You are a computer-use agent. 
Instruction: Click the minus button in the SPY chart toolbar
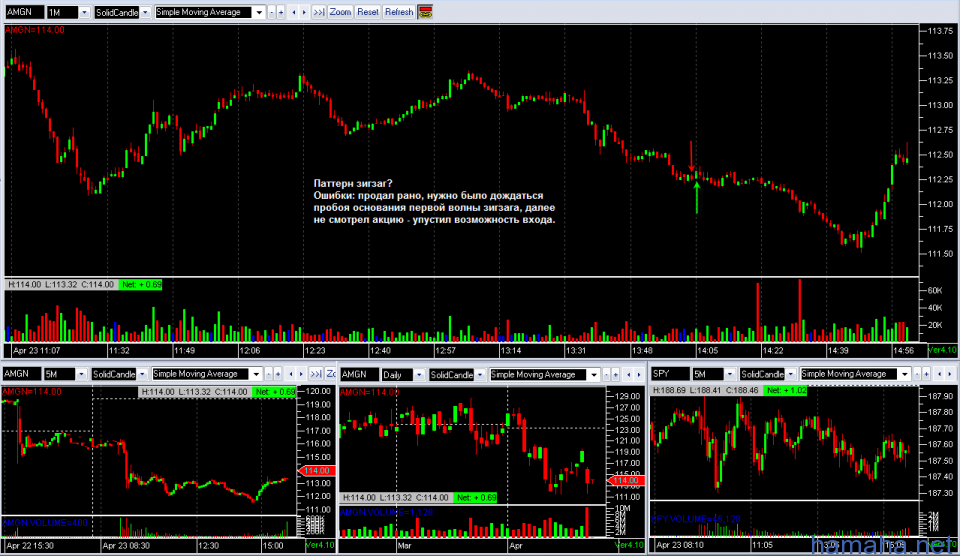point(917,374)
